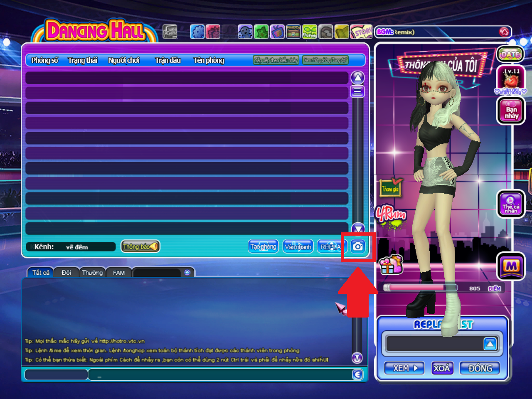Toggle Xem những phòng đang đợi filter
The width and height of the screenshot is (532, 399).
coord(325,60)
